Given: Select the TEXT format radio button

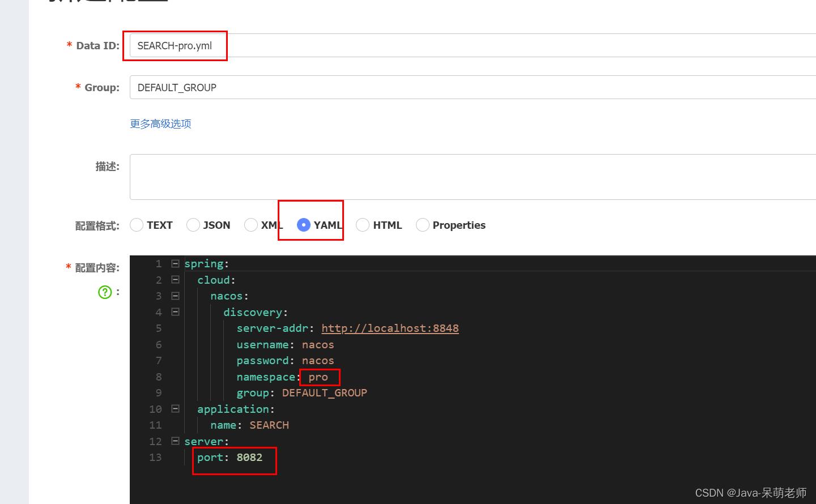Looking at the screenshot, I should coord(137,225).
